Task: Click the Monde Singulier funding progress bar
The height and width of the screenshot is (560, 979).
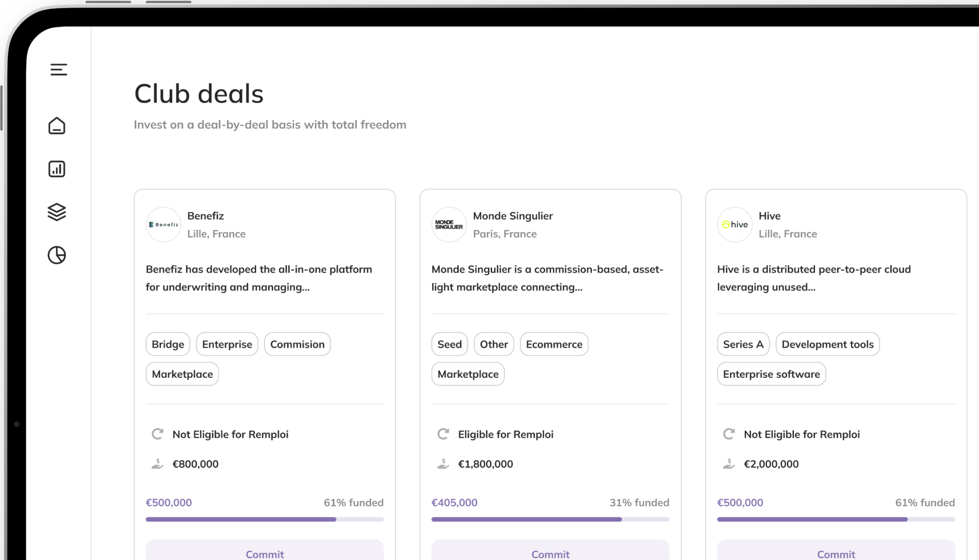Action: [x=551, y=519]
